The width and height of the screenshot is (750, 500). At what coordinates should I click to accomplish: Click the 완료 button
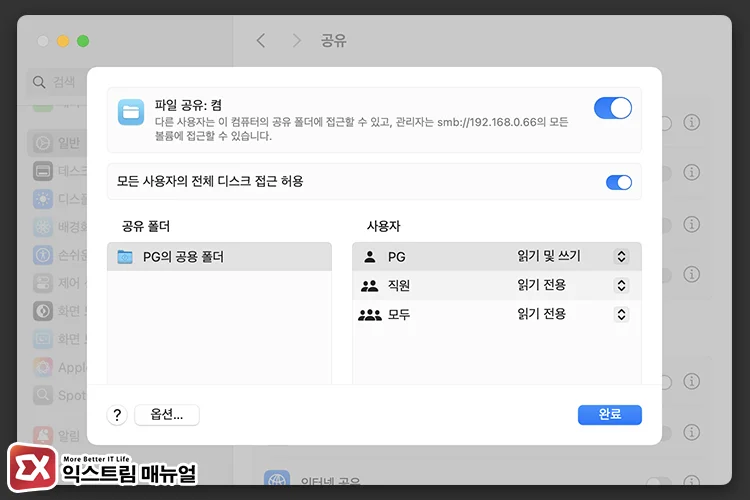click(609, 415)
